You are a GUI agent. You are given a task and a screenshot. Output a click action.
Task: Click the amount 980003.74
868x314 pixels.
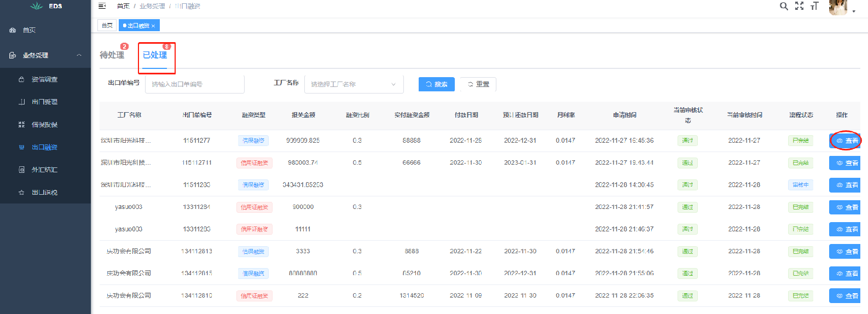tap(303, 163)
